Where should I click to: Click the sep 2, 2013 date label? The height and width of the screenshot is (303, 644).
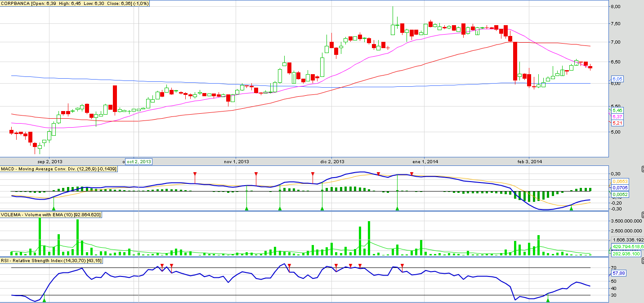coord(50,161)
